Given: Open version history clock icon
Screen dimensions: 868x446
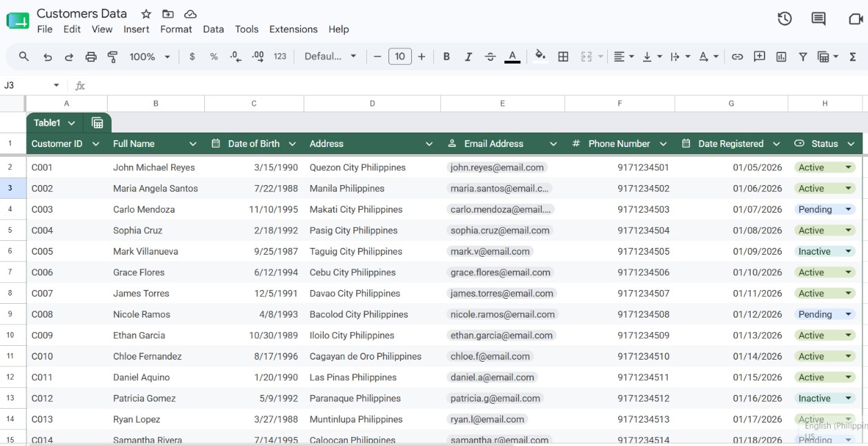Looking at the screenshot, I should click(785, 19).
